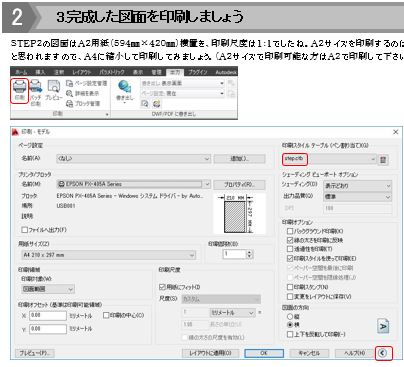Open Home (ホーム) ribbon tab

point(22,72)
